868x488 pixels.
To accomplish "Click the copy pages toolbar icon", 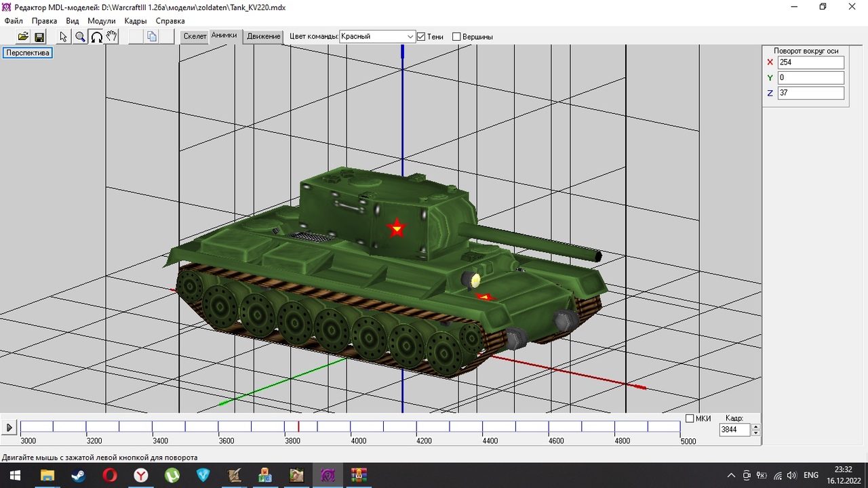I will [x=152, y=37].
